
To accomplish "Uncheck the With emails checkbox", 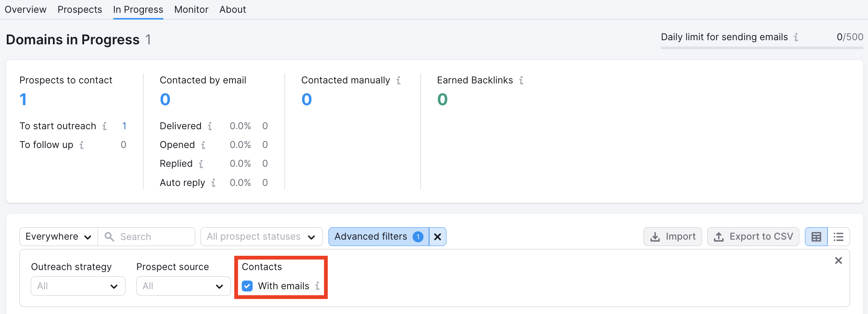I will [247, 286].
